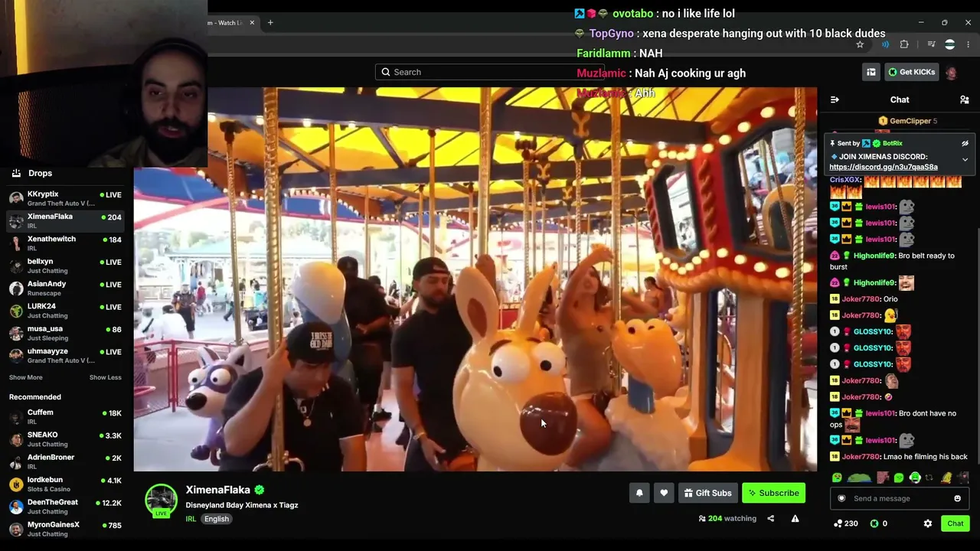Open AsianAndy Runescape stream
The height and width of the screenshot is (551, 980).
click(65, 288)
